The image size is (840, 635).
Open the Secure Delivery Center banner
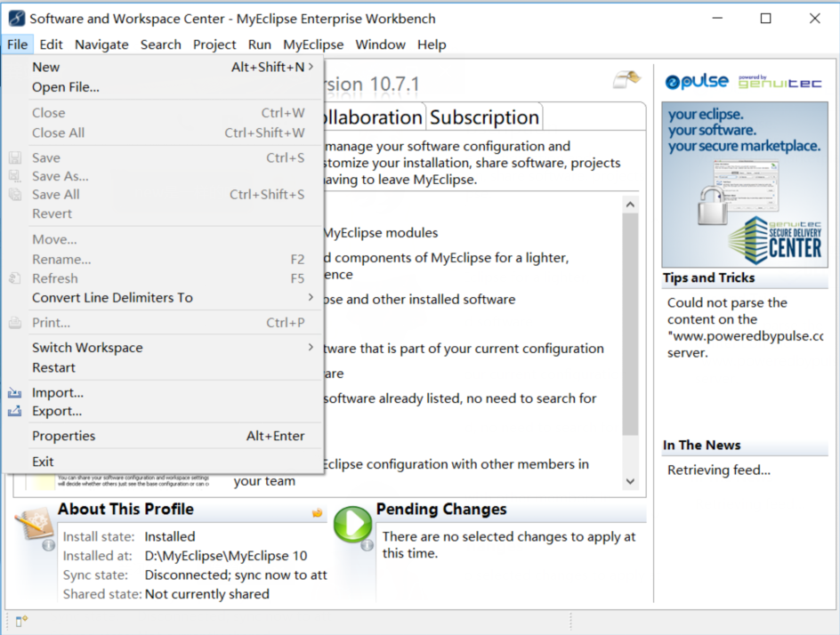coord(745,185)
